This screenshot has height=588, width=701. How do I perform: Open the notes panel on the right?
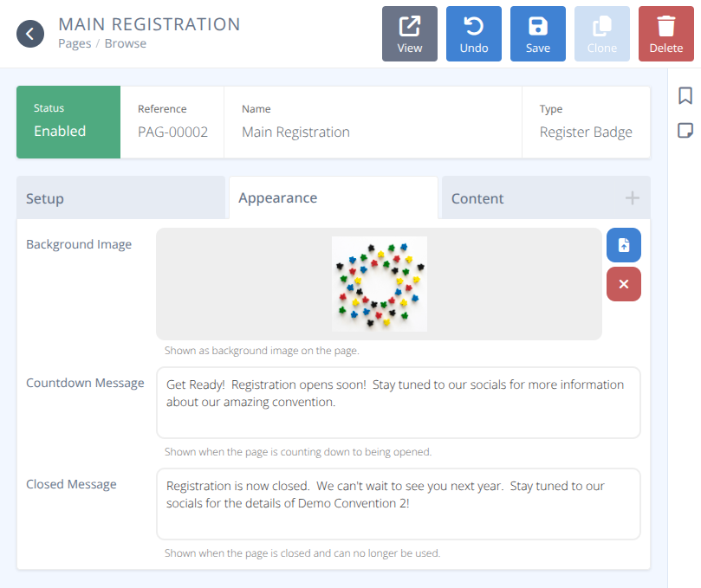tap(685, 131)
